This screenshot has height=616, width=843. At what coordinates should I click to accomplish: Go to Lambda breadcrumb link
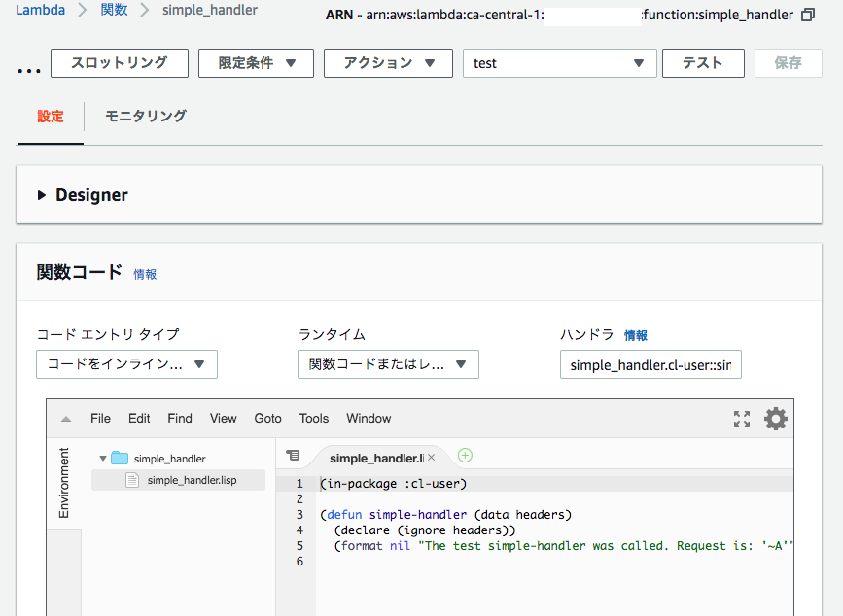click(x=40, y=10)
